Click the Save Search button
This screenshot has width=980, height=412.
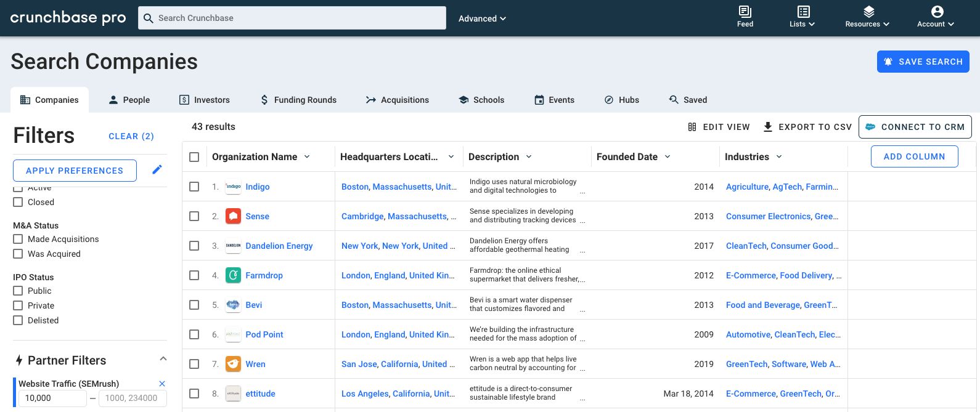[x=923, y=62]
